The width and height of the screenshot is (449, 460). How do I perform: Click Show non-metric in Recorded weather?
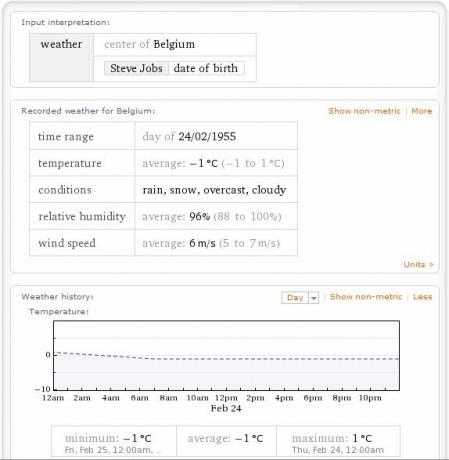pos(364,111)
